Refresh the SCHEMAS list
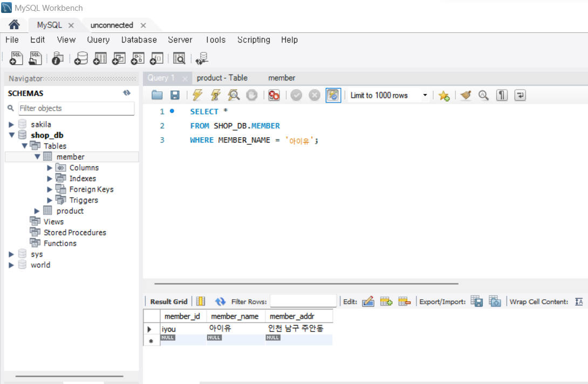This screenshot has width=588, height=384. pyautogui.click(x=127, y=93)
